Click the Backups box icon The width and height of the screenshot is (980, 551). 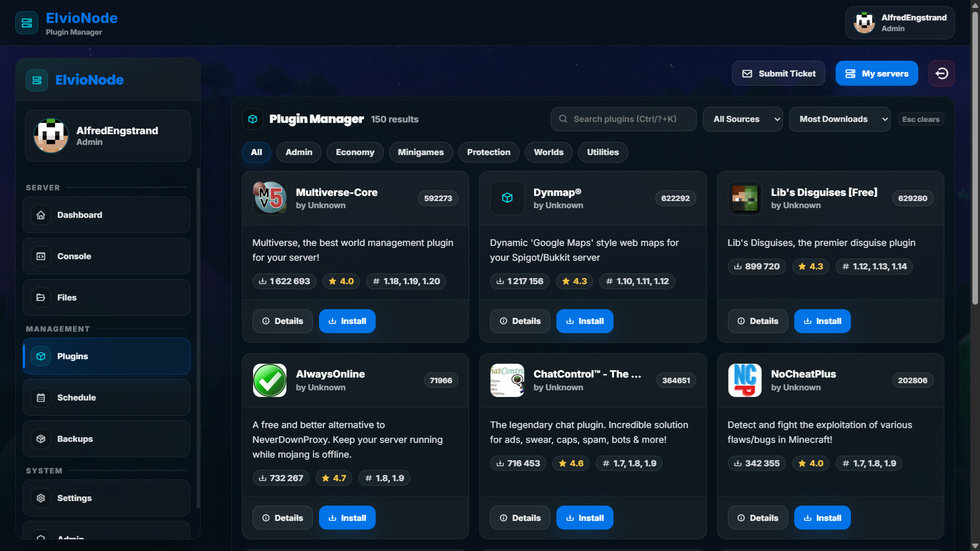pos(41,439)
